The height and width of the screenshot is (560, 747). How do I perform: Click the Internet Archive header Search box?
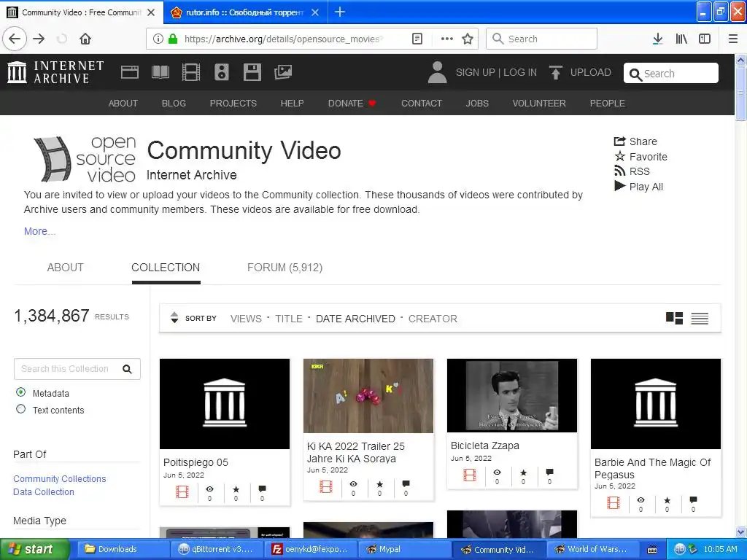(671, 74)
